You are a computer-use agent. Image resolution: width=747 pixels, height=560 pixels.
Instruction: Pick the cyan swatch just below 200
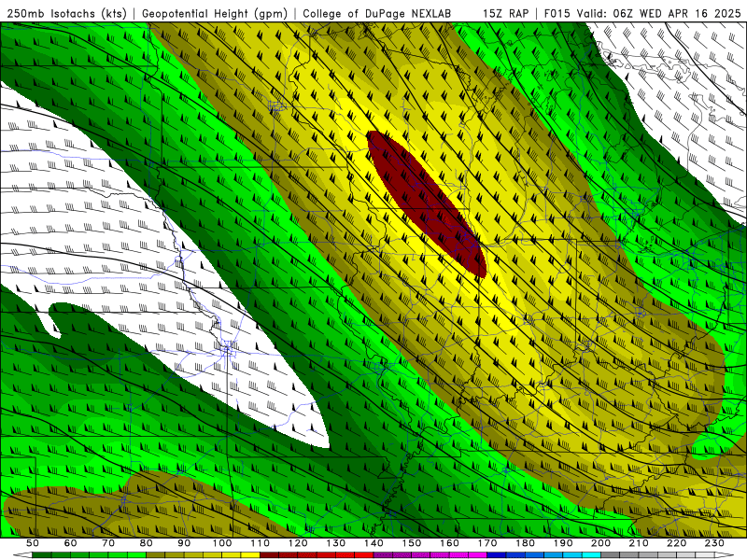(x=591, y=554)
